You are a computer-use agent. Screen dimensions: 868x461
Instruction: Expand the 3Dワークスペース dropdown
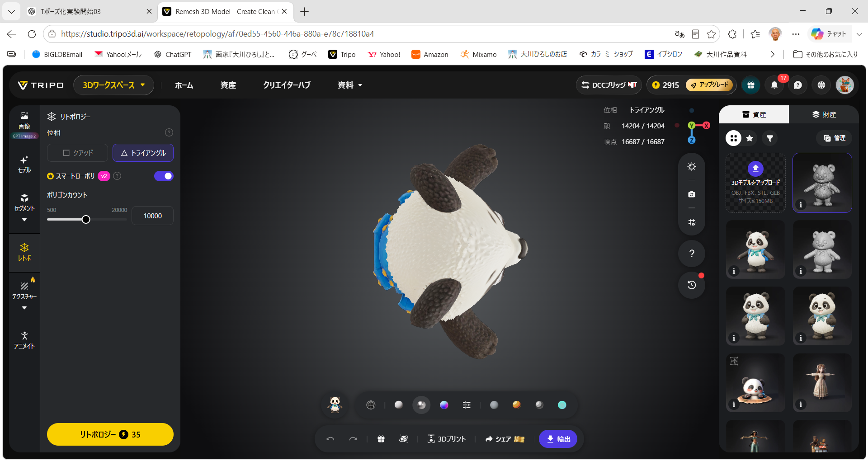[113, 85]
